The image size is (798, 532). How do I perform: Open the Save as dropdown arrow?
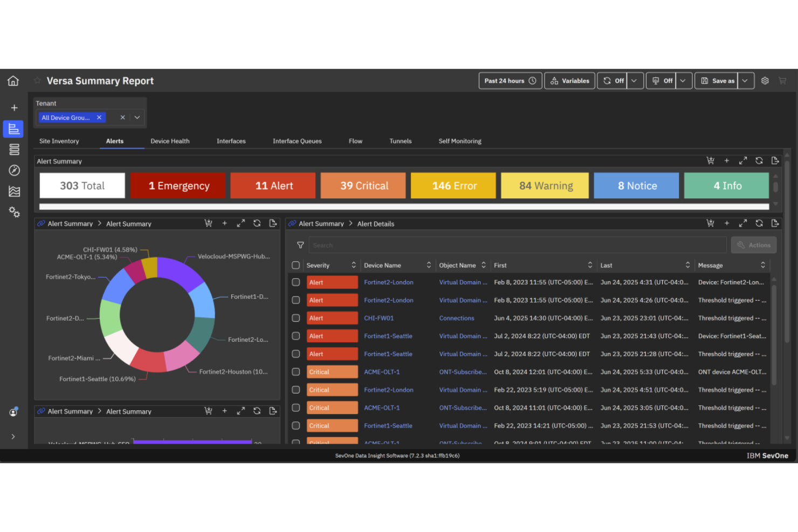(x=745, y=81)
